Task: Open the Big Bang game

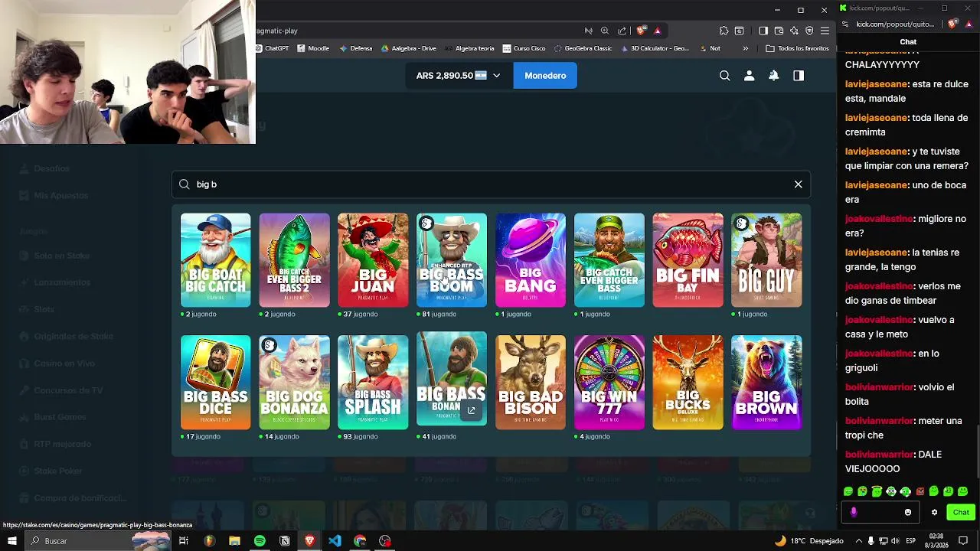Action: click(x=531, y=260)
